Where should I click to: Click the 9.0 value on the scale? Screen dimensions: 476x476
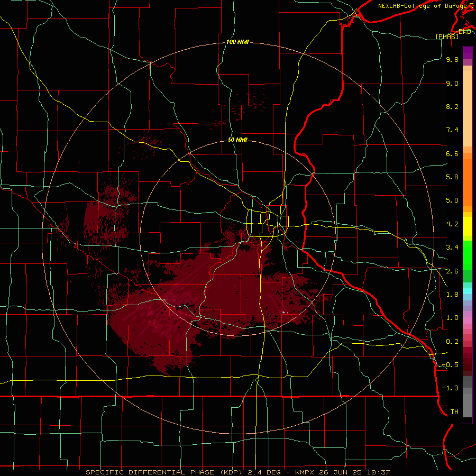452,83
